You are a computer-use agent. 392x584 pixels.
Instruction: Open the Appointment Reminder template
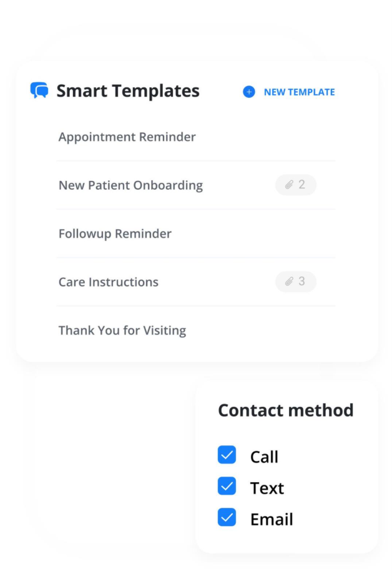pyautogui.click(x=127, y=137)
